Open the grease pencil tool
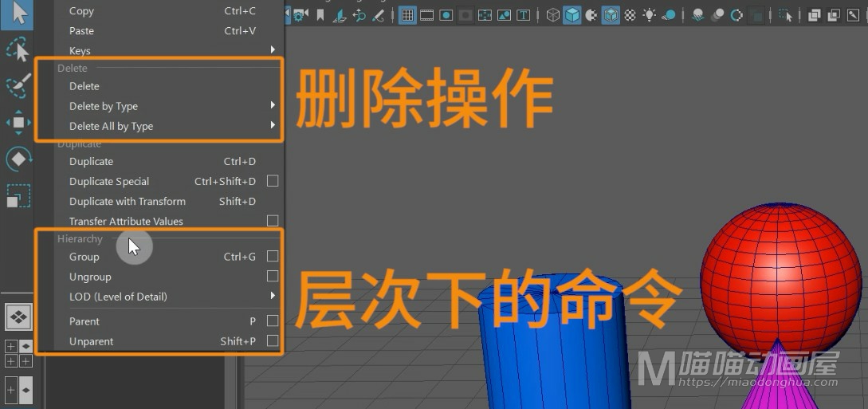Viewport: 868px width, 409px height. click(x=378, y=15)
